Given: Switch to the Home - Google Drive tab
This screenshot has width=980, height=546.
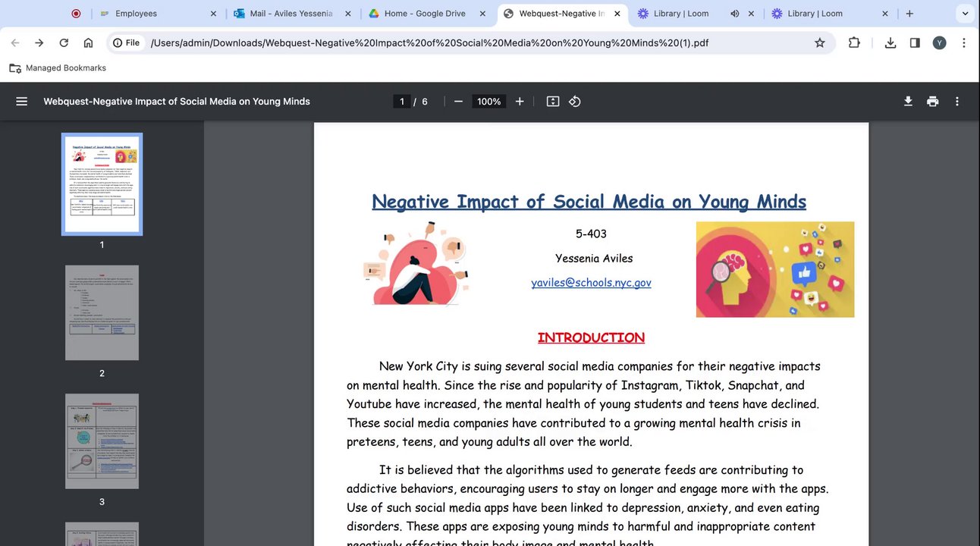Looking at the screenshot, I should coord(426,14).
